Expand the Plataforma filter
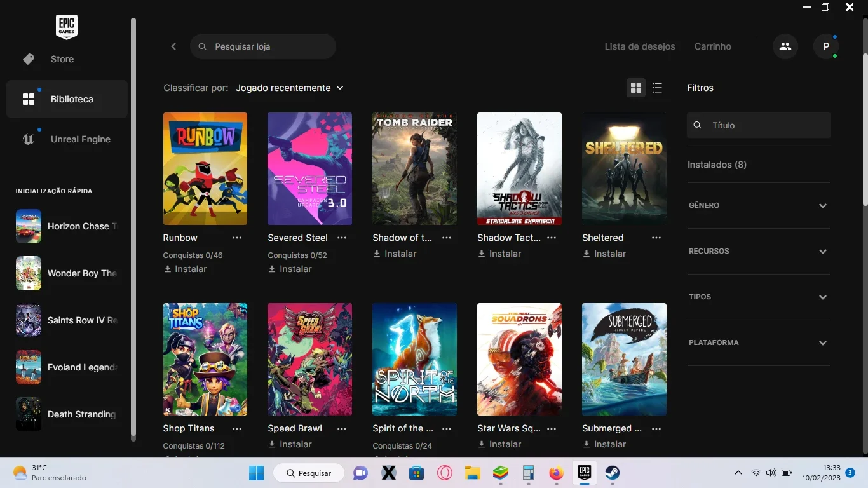This screenshot has height=488, width=868. [759, 342]
